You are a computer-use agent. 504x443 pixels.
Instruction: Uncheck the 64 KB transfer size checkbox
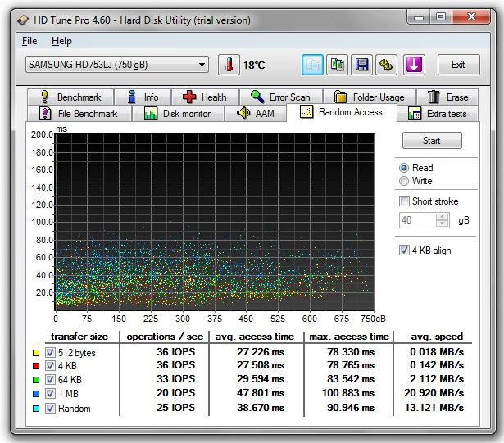(50, 379)
